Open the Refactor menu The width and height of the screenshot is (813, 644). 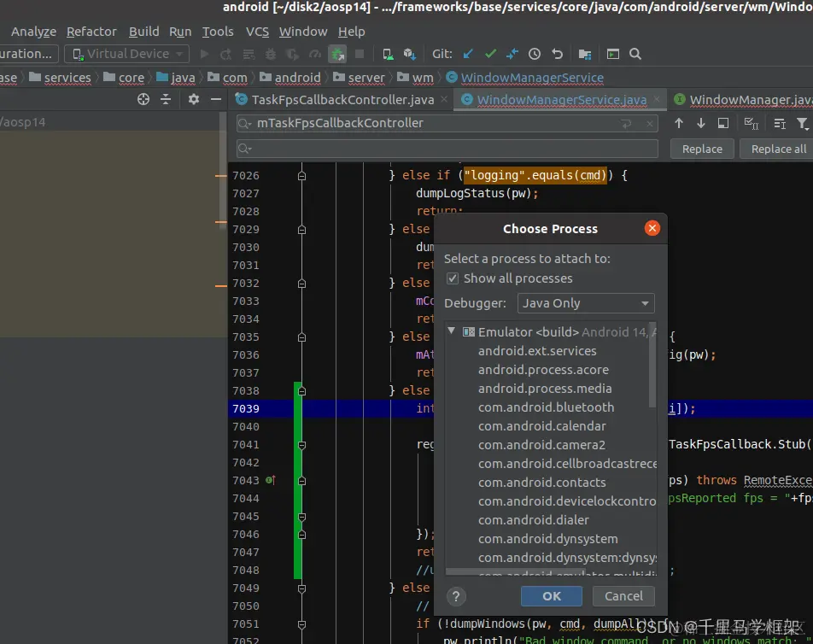pos(91,32)
